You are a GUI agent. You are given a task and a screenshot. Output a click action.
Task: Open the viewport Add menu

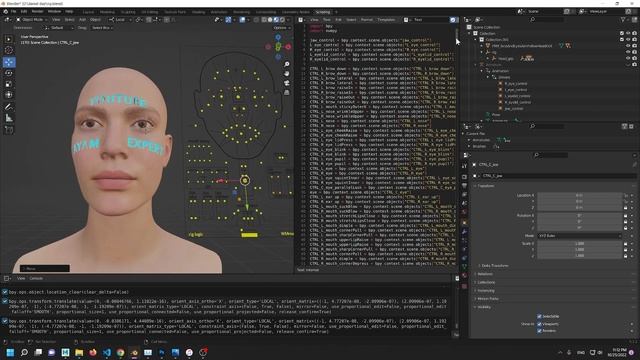pos(82,20)
